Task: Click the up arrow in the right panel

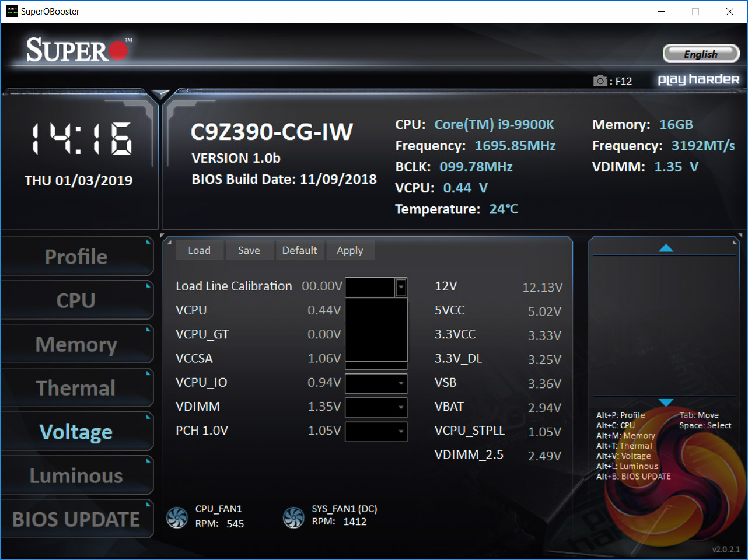Action: (666, 249)
